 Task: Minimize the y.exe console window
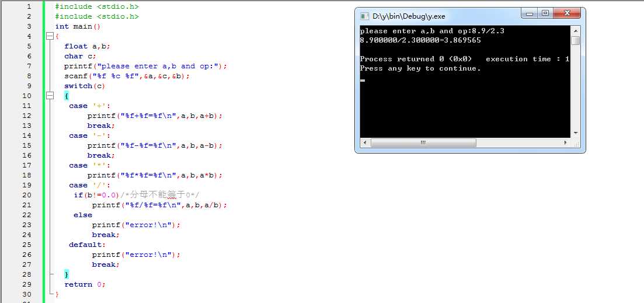(530, 13)
